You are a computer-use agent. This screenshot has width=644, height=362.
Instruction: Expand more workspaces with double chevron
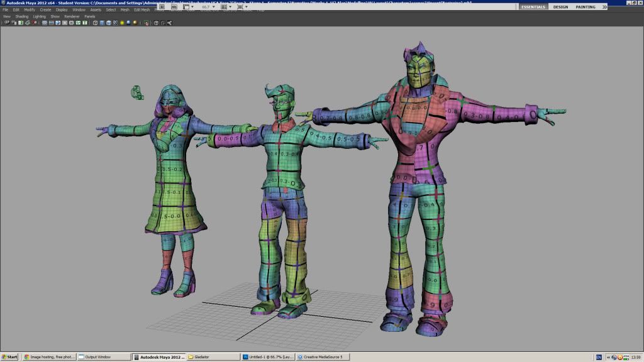point(604,7)
